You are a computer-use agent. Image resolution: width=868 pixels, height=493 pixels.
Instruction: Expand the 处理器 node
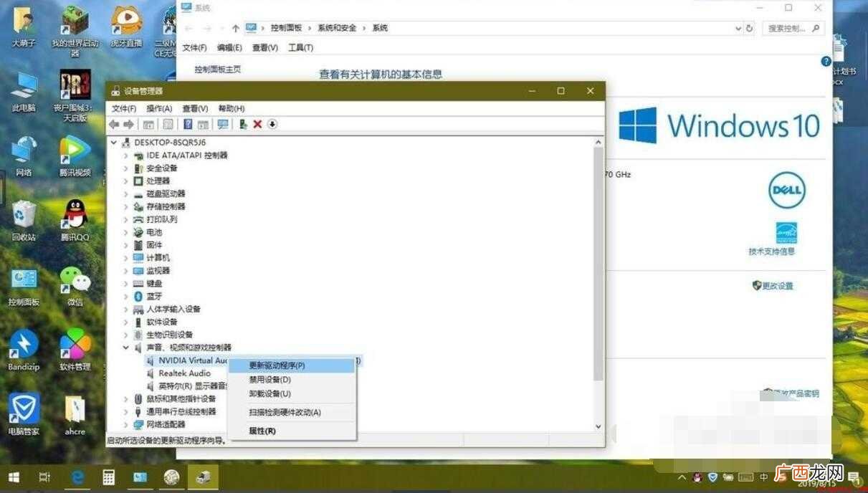[125, 181]
